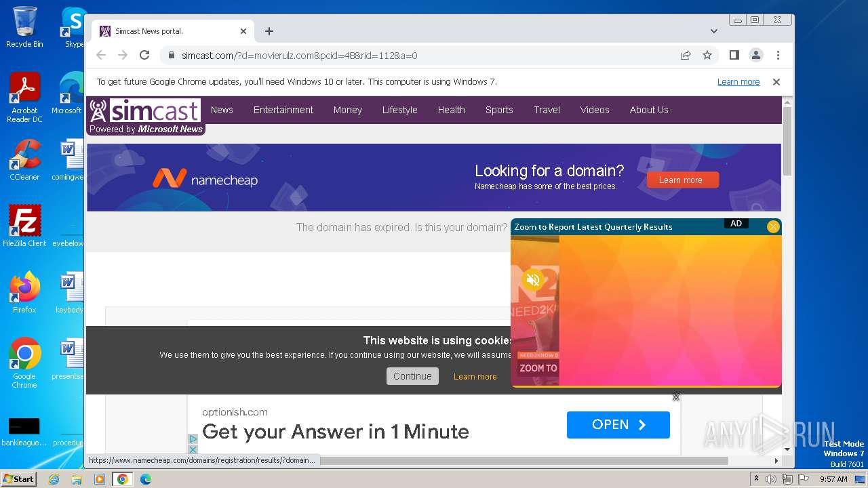Open the bankleague desktop file
The width and height of the screenshot is (868, 488).
pyautogui.click(x=24, y=432)
